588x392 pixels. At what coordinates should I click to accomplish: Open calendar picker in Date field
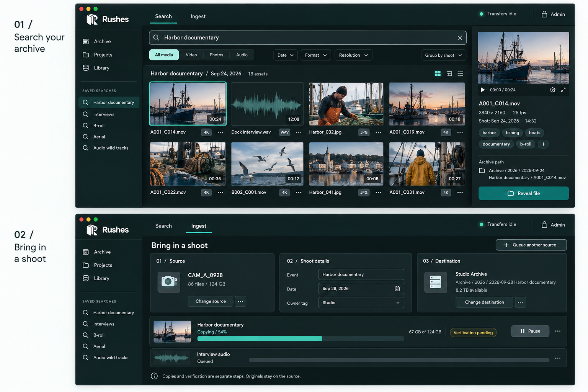click(397, 289)
